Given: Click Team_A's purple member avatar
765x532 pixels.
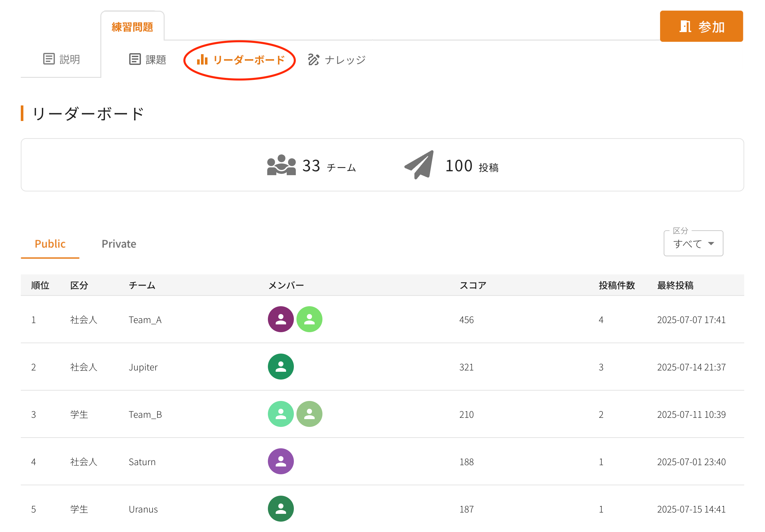Looking at the screenshot, I should [x=281, y=319].
